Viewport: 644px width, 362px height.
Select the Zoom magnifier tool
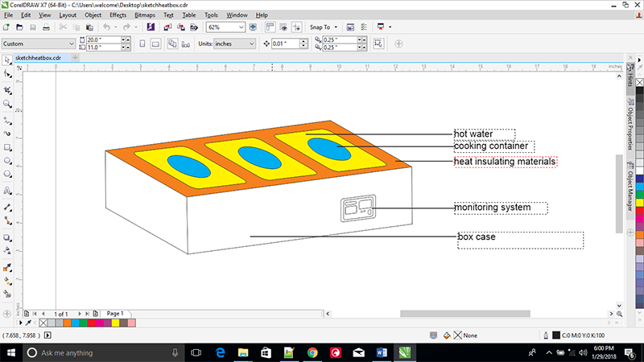(x=7, y=103)
